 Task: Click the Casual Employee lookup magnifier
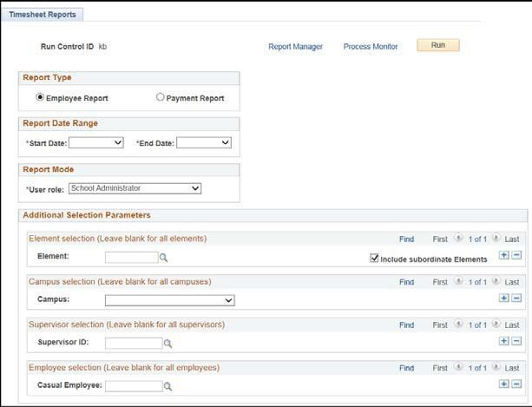(x=168, y=386)
